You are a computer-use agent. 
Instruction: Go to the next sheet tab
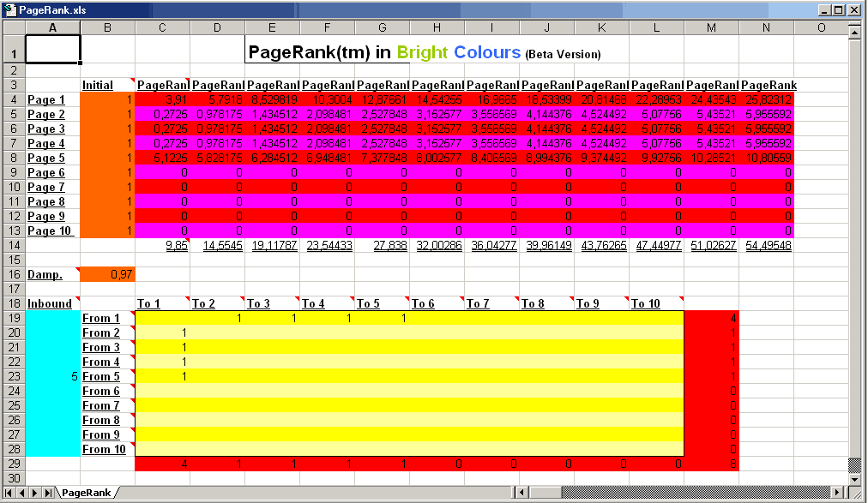click(35, 493)
